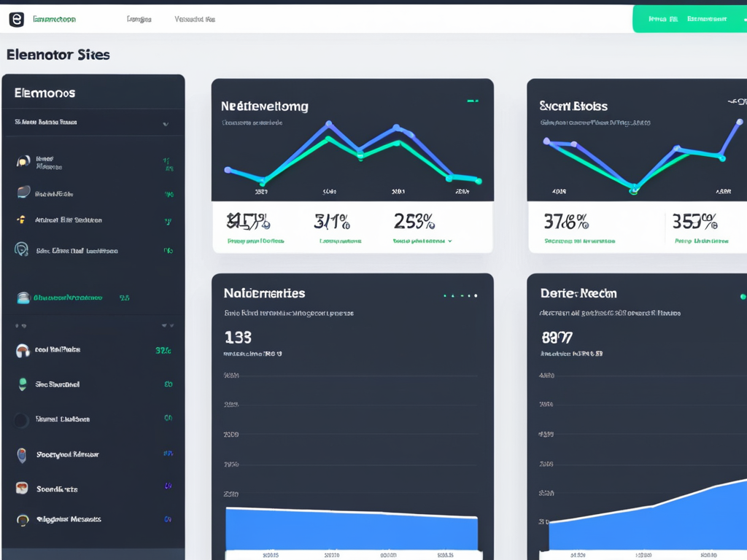Open the highlighted green sidebar item icon
This screenshot has height=560, width=747.
[23, 298]
